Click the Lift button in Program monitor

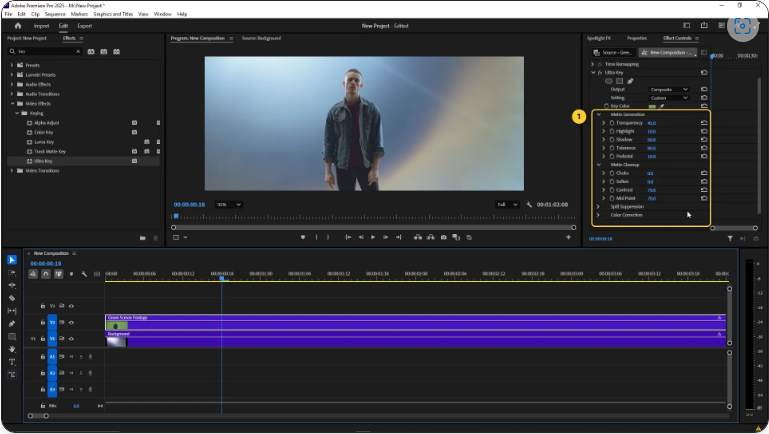click(418, 237)
